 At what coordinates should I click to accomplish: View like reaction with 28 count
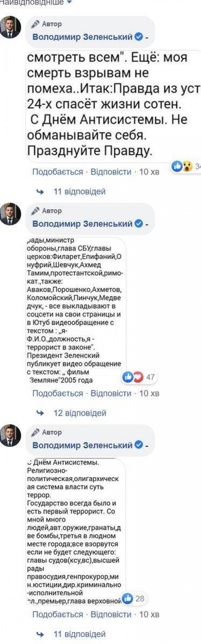pos(134,599)
